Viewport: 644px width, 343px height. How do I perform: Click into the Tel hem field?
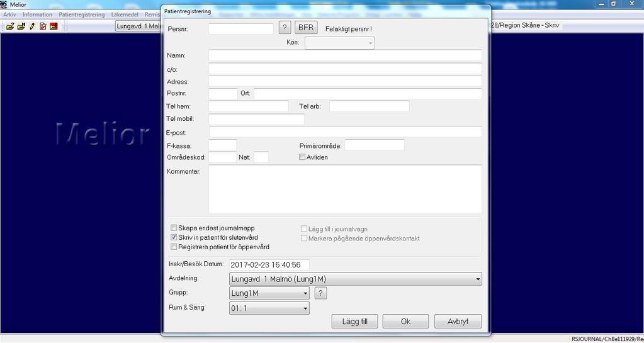249,106
